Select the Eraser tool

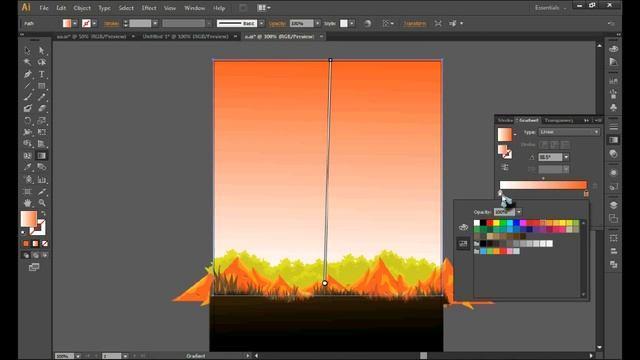42,109
